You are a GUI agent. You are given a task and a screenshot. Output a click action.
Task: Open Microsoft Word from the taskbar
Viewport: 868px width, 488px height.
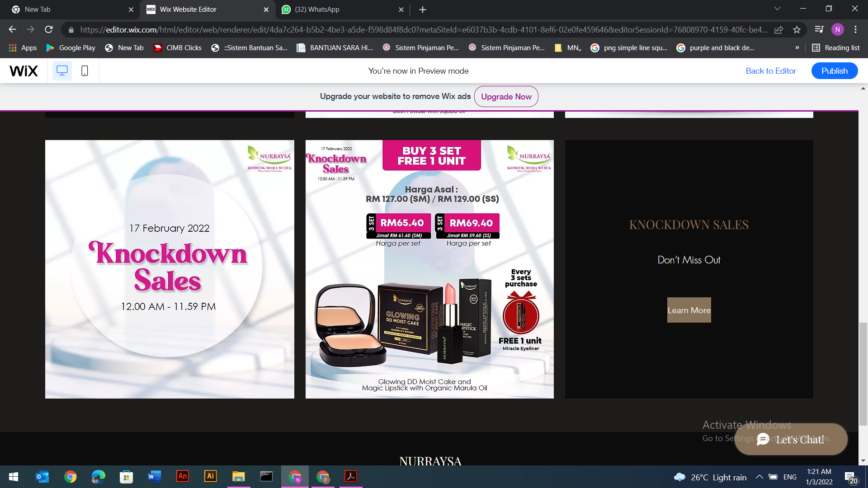(x=154, y=477)
